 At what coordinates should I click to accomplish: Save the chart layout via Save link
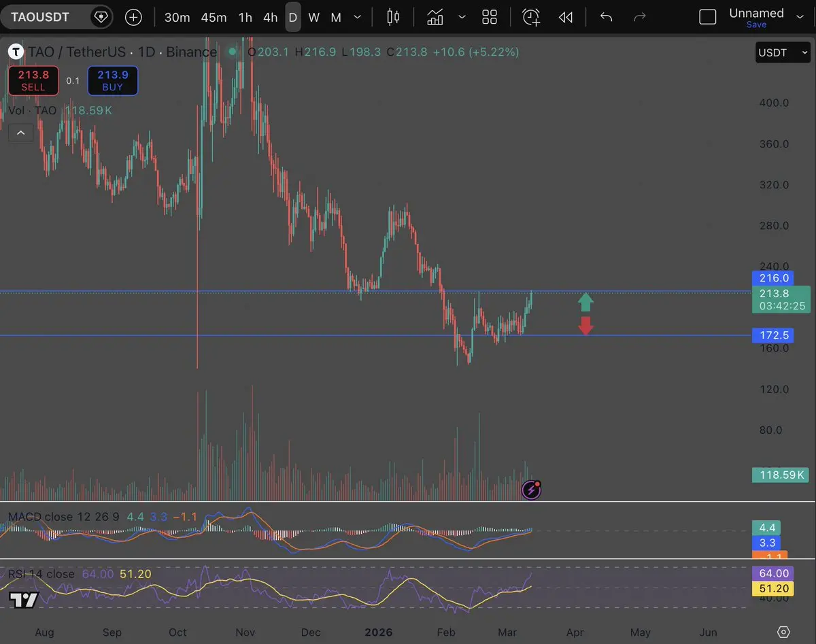point(756,25)
